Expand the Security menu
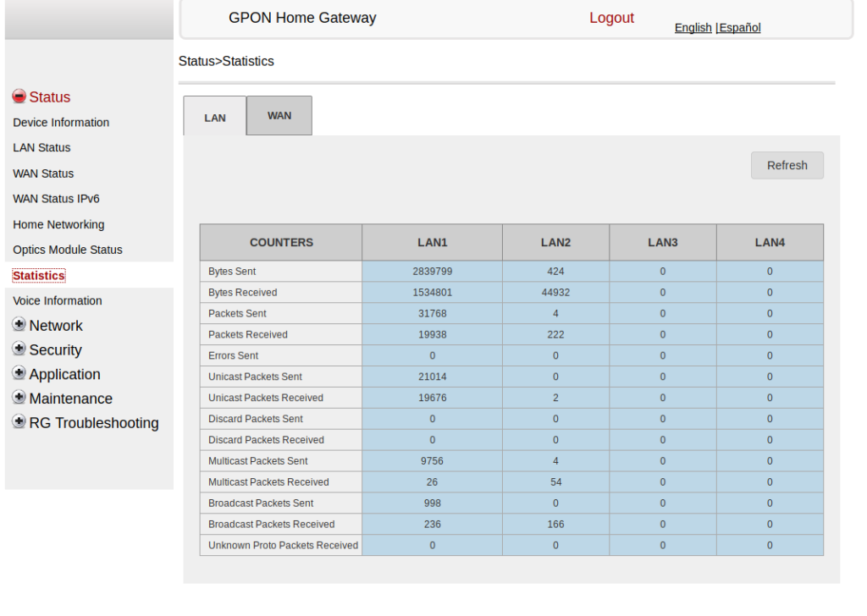 [55, 349]
